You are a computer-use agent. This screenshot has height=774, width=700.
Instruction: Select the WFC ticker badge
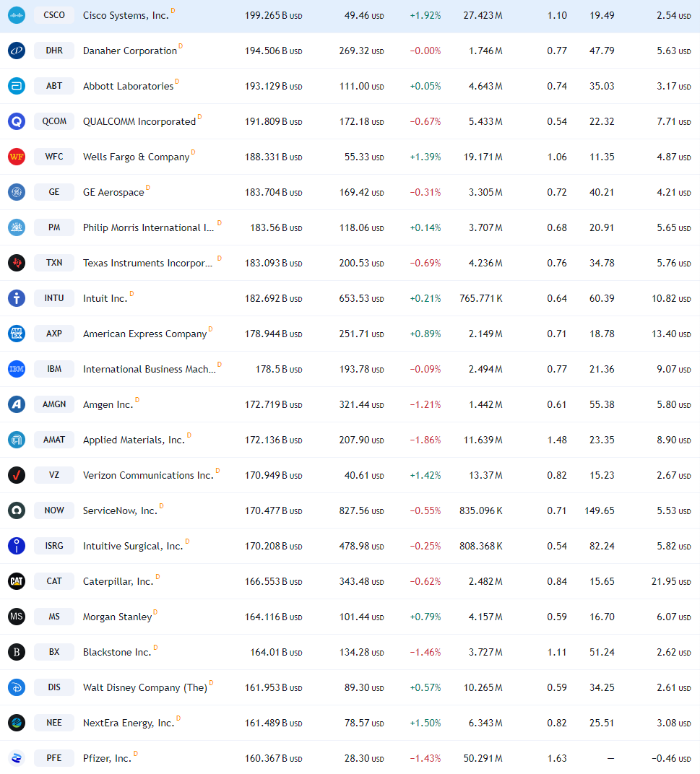pos(54,157)
